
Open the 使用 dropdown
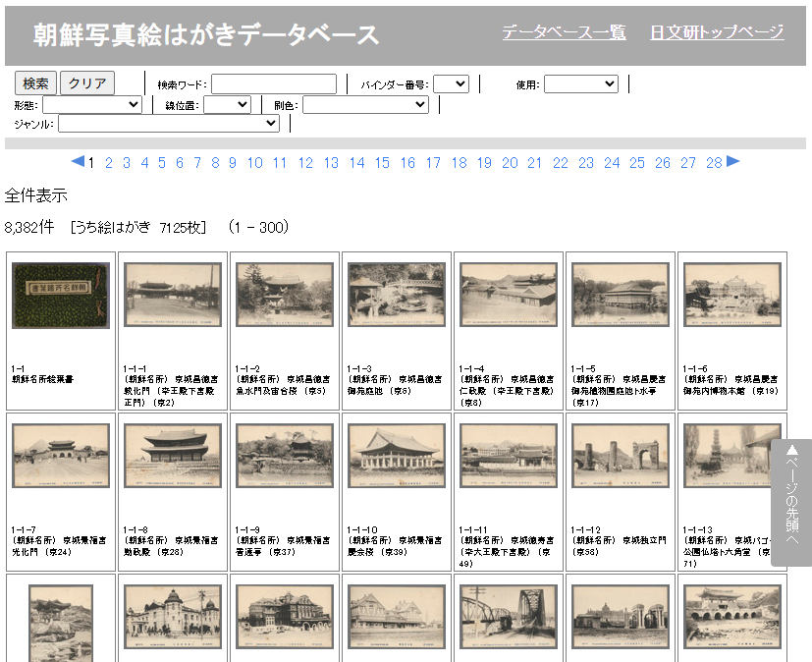pos(579,83)
